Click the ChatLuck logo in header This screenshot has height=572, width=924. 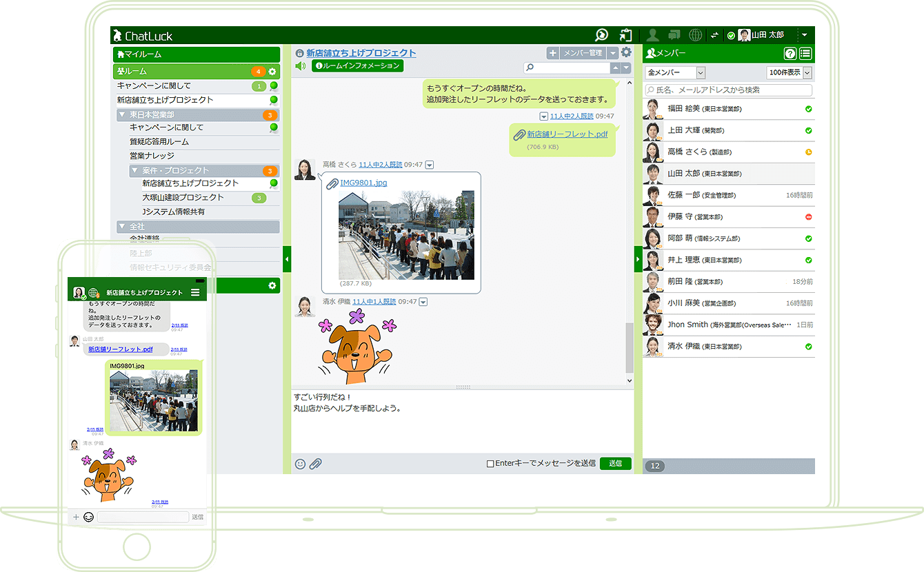point(143,36)
